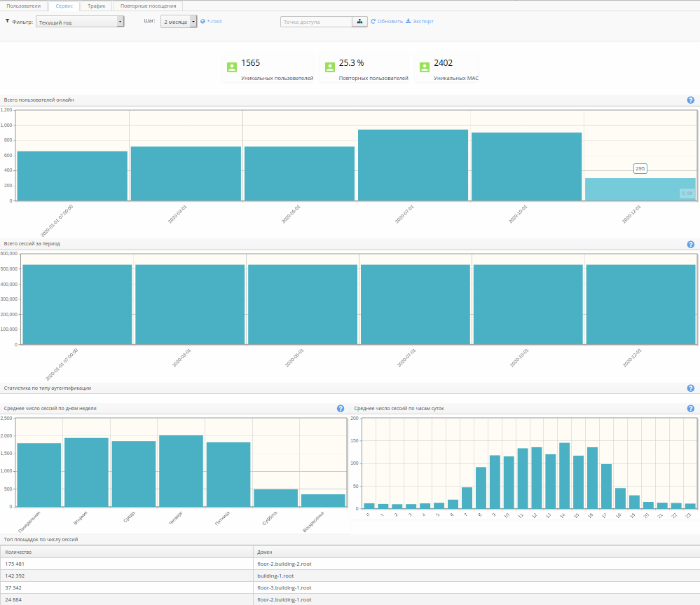Open help for Всего сессий за период
Image resolution: width=700 pixels, height=605 pixels.
click(690, 245)
